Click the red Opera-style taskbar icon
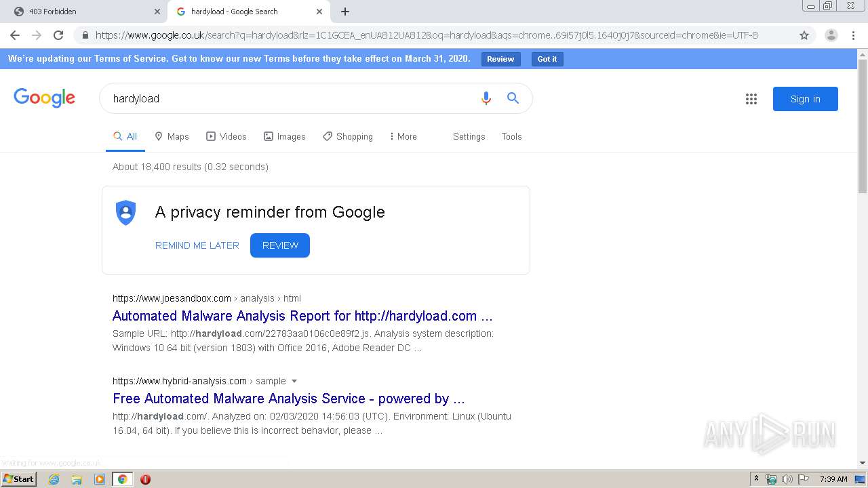 pos(145,479)
